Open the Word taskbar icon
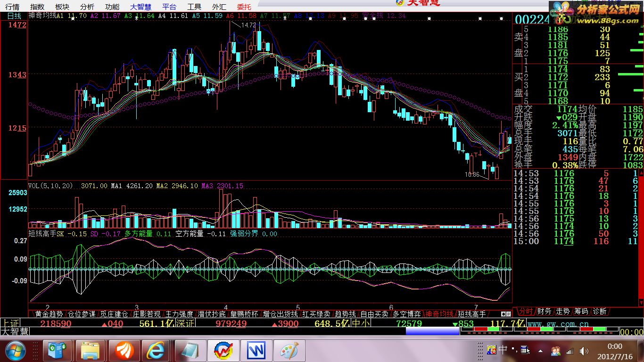This screenshot has width=644, height=362. pos(256,351)
